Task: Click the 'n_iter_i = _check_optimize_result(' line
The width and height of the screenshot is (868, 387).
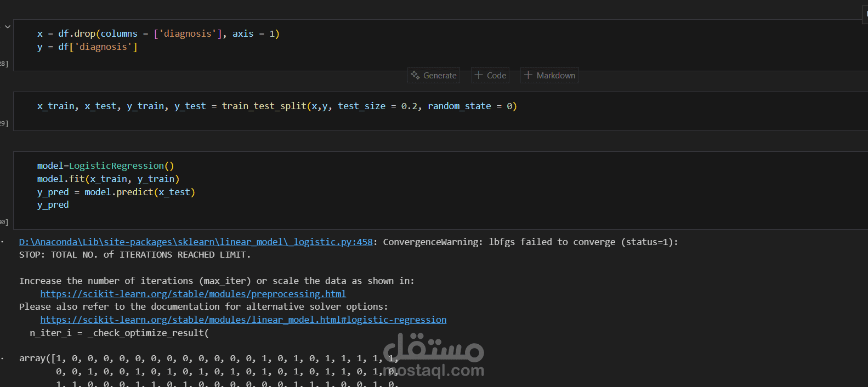Action: (x=120, y=333)
